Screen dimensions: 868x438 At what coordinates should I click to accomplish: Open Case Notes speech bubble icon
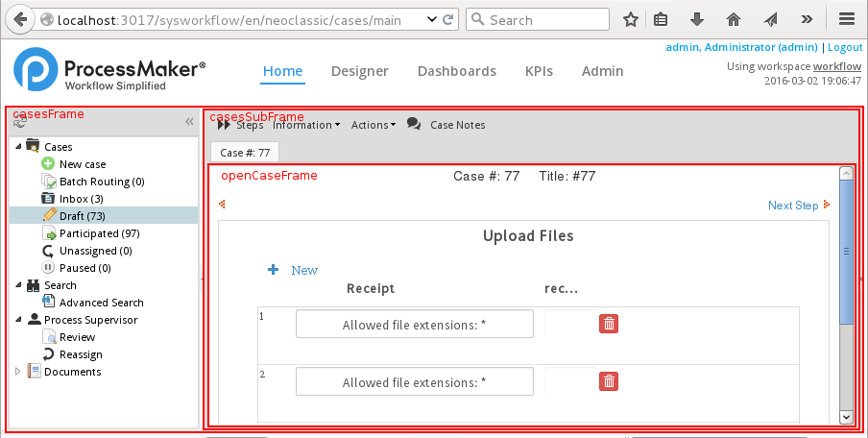(x=414, y=124)
